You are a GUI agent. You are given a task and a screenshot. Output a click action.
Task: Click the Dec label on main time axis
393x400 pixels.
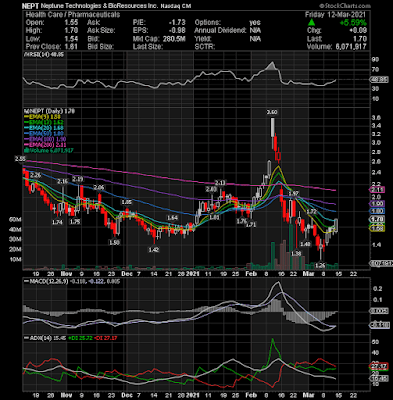pyautogui.click(x=126, y=274)
